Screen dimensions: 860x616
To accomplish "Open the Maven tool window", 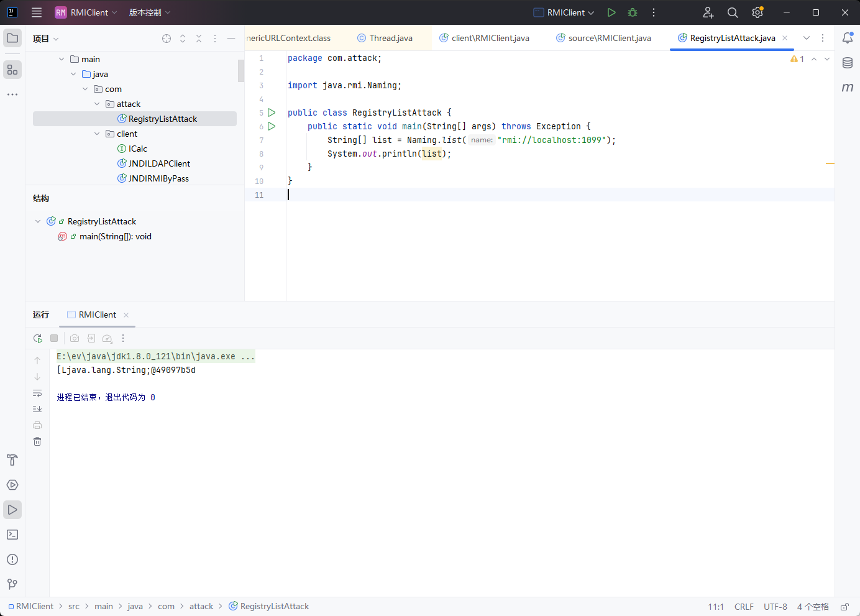I will [x=848, y=88].
